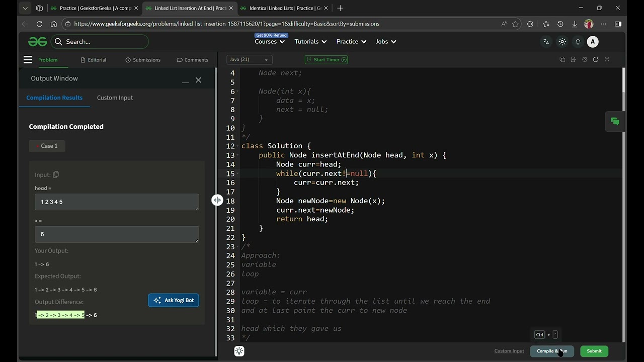Viewport: 644px width, 362px height.
Task: Open a new browser tab
Action: point(340,8)
